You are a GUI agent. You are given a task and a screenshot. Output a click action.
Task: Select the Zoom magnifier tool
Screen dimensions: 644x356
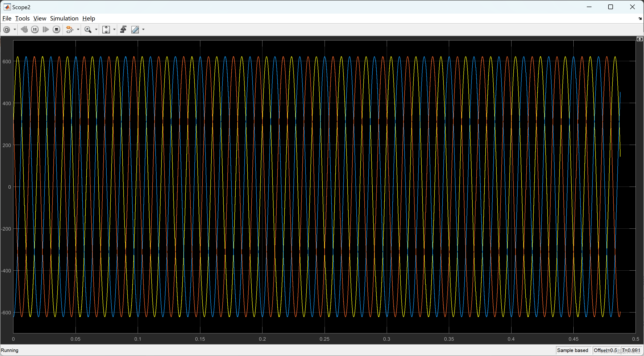[x=88, y=30]
